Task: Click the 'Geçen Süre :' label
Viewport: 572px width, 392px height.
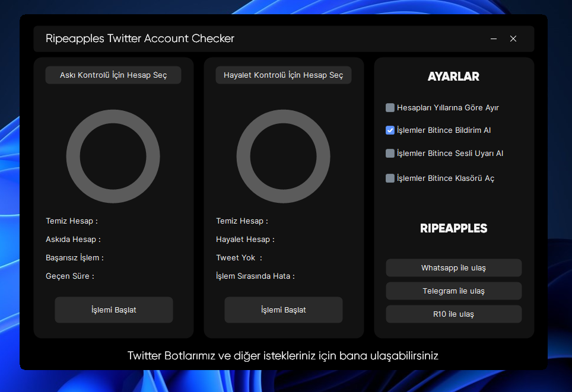Action: (70, 276)
